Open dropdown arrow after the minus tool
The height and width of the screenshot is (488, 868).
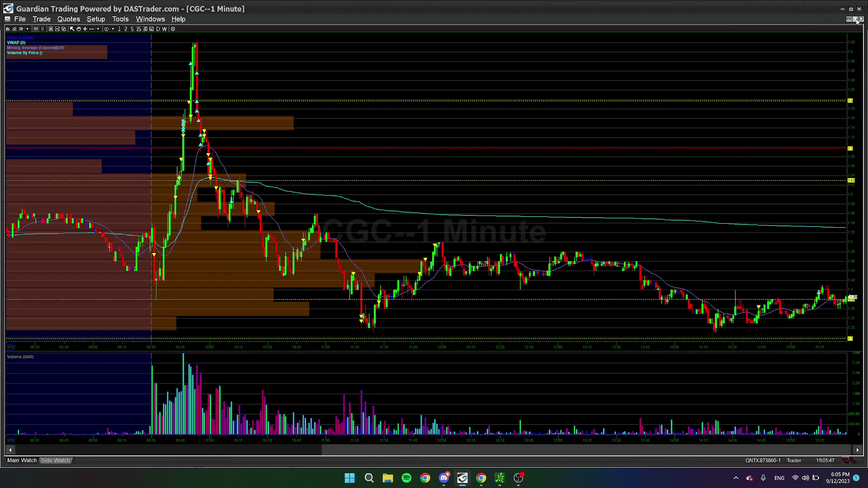[98, 29]
